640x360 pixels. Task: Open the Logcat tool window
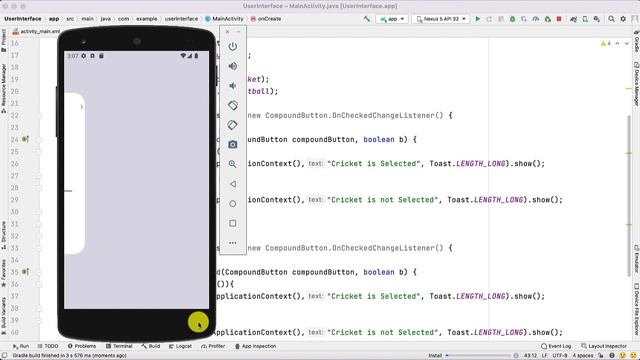pyautogui.click(x=180, y=346)
